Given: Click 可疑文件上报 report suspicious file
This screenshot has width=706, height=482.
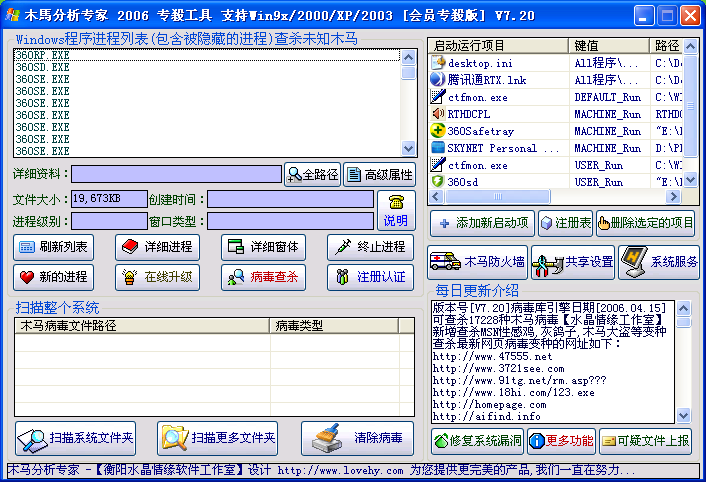Looking at the screenshot, I should tap(646, 441).
